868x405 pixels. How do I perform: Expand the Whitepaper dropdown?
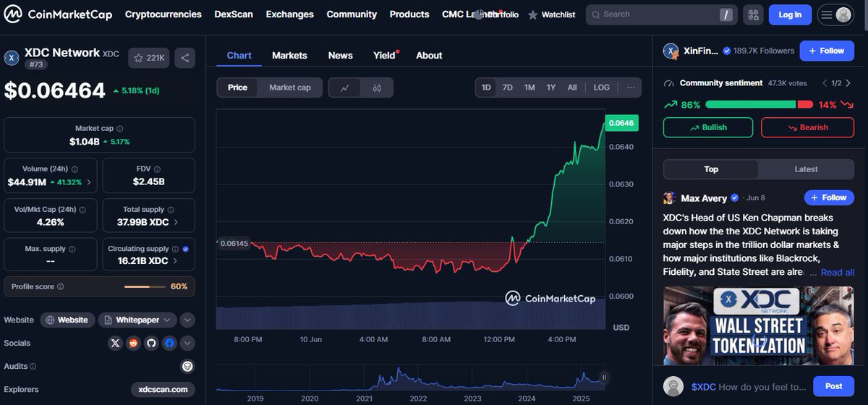click(x=137, y=320)
